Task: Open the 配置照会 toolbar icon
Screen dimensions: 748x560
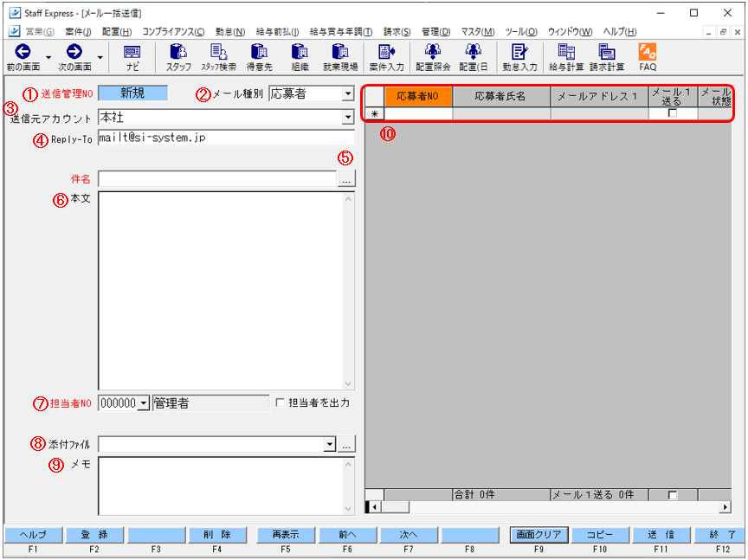Action: point(433,52)
